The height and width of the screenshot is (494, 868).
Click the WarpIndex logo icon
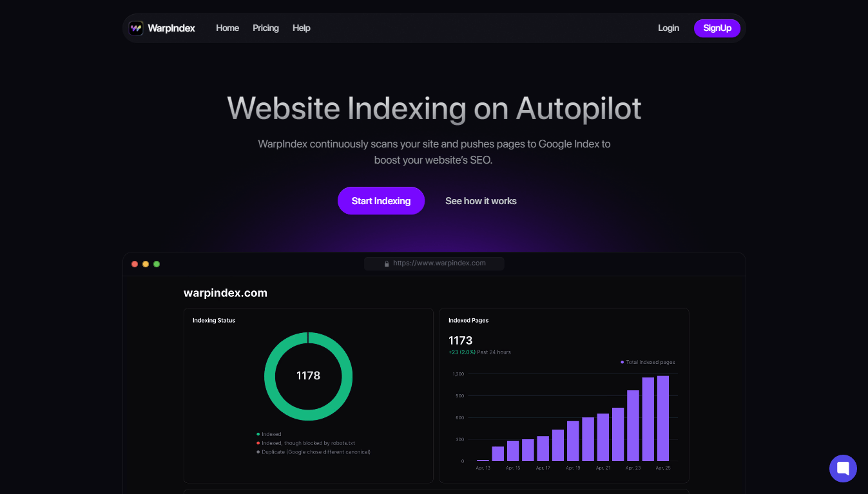[x=136, y=28]
